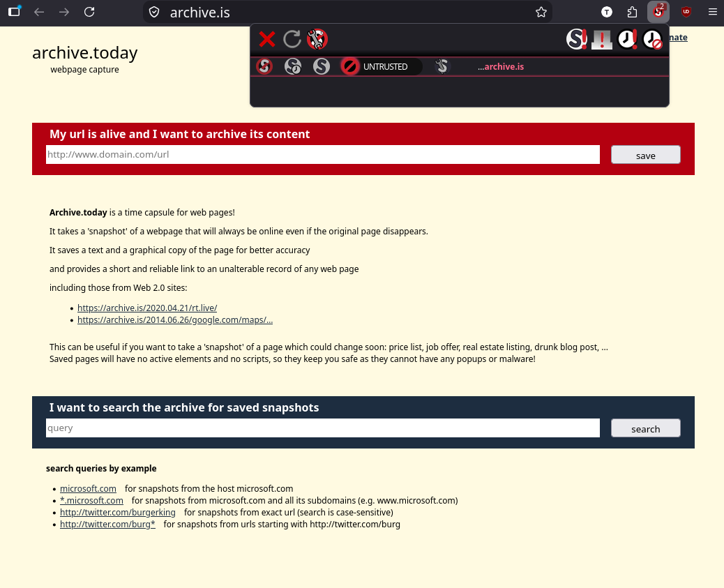The image size is (724, 588).
Task: Open the Firefox hamburger application menu
Action: tap(712, 12)
